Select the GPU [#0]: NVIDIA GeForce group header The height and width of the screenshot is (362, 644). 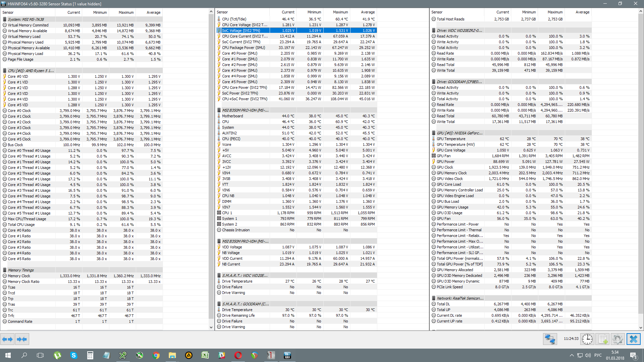459,133
